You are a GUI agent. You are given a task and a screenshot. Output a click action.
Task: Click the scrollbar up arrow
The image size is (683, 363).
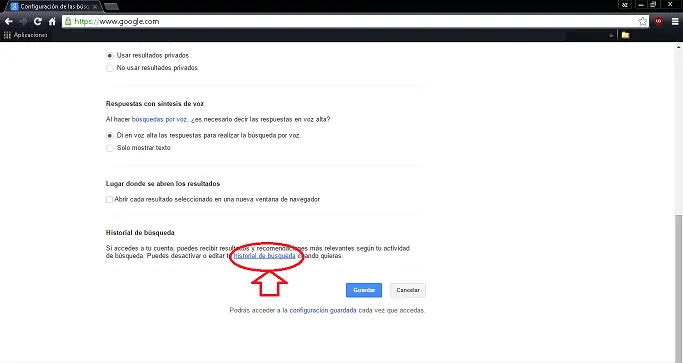[679, 46]
